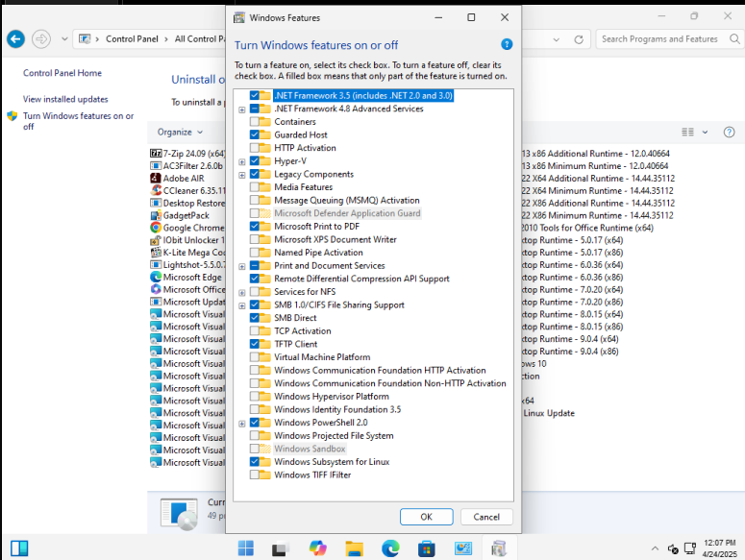Enable the Media Features checkbox

(254, 187)
